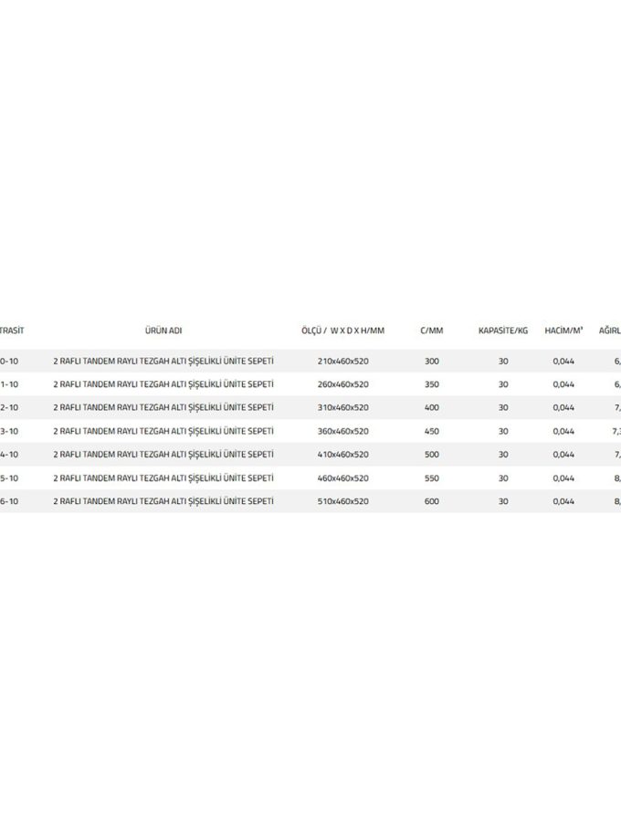Viewport: 621px width, 840px height.
Task: Click the 360x460x520 dimension cell
Action: click(342, 431)
